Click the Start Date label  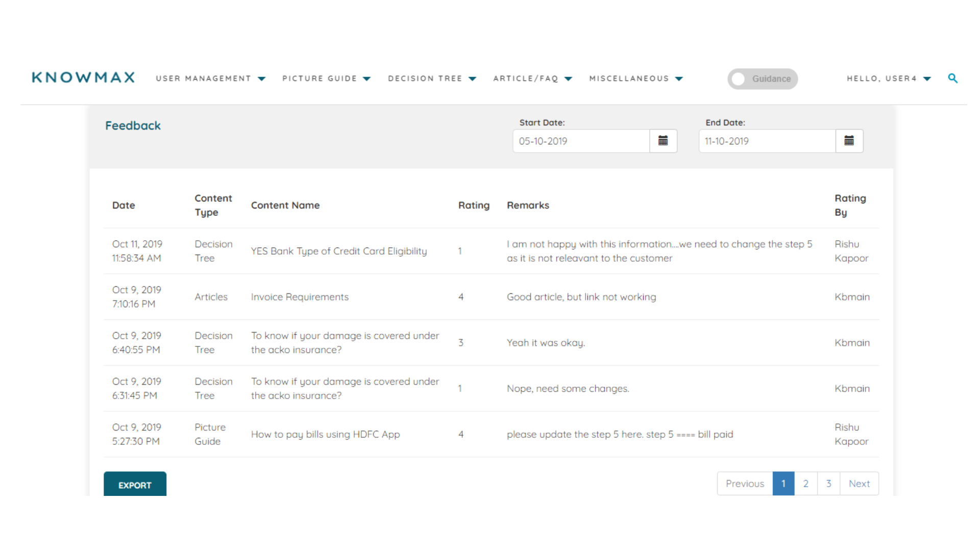point(542,122)
